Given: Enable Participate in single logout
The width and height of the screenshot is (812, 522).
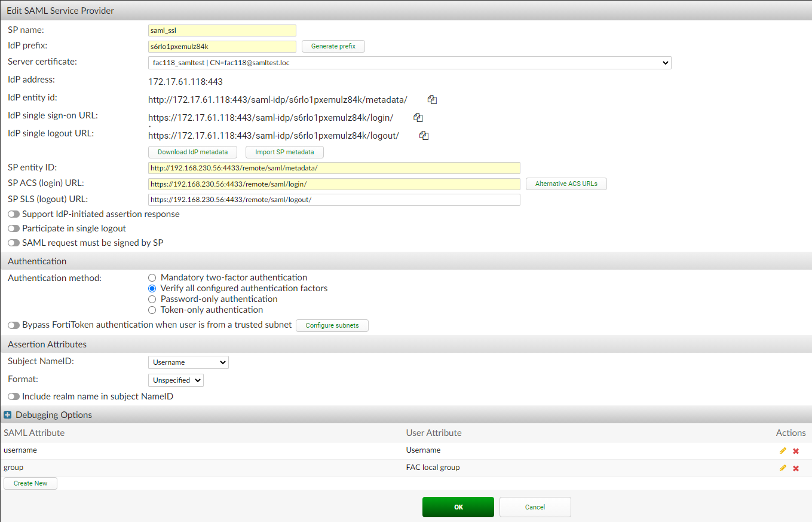Looking at the screenshot, I should (13, 228).
